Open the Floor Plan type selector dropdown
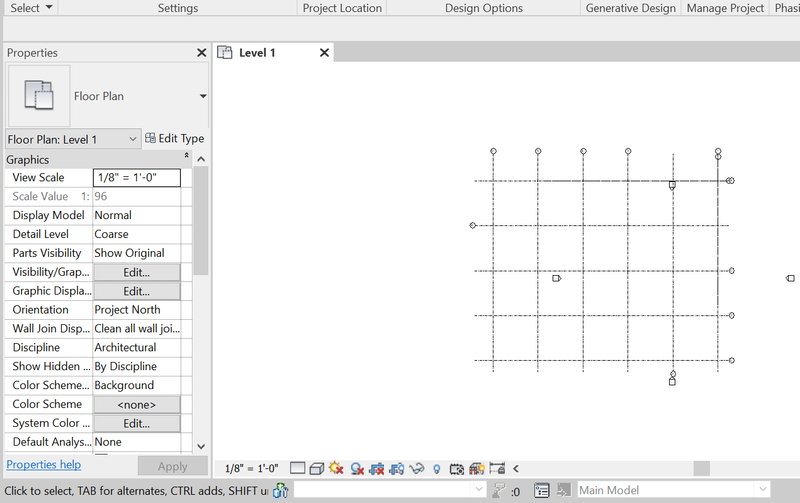Image resolution: width=800 pixels, height=503 pixels. click(x=203, y=97)
